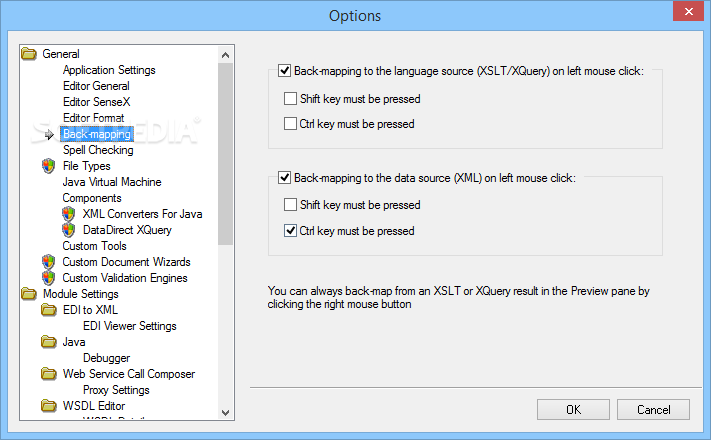Image resolution: width=711 pixels, height=440 pixels.
Task: Disable back-mapping to the language source checkbox
Action: (x=284, y=71)
